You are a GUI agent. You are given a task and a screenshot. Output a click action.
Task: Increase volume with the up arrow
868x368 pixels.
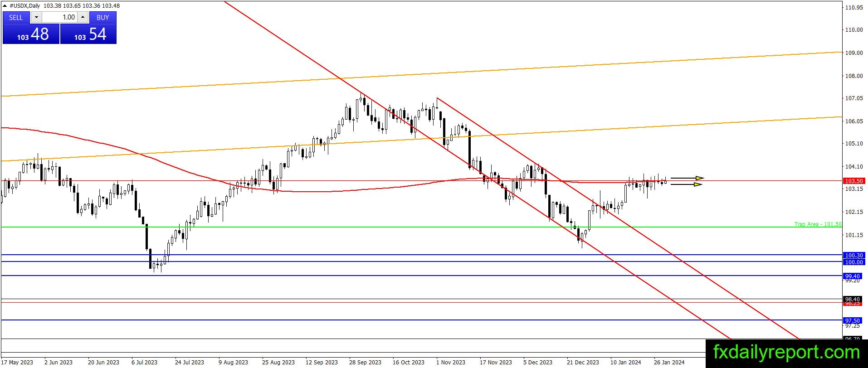pyautogui.click(x=83, y=17)
